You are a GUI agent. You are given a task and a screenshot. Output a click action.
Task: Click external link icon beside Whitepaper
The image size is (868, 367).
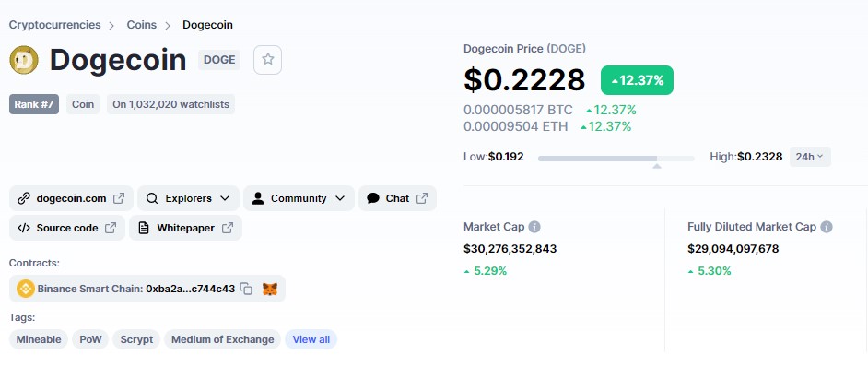[x=228, y=228]
